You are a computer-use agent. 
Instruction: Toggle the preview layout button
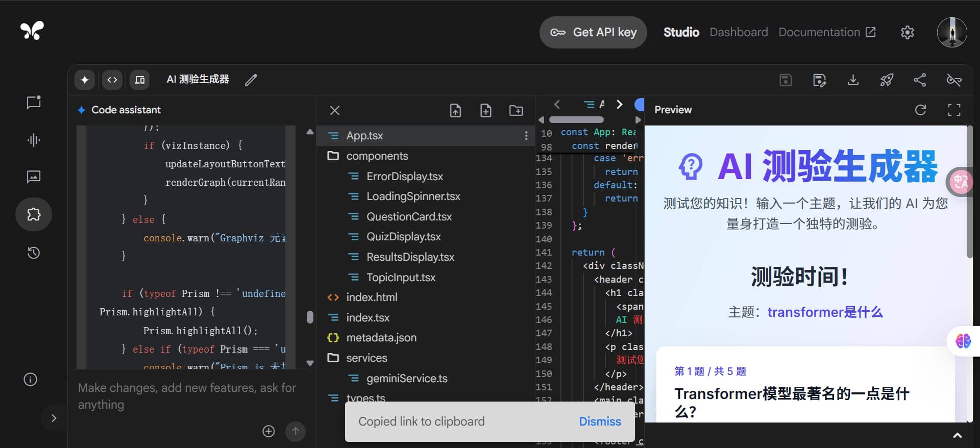click(139, 80)
